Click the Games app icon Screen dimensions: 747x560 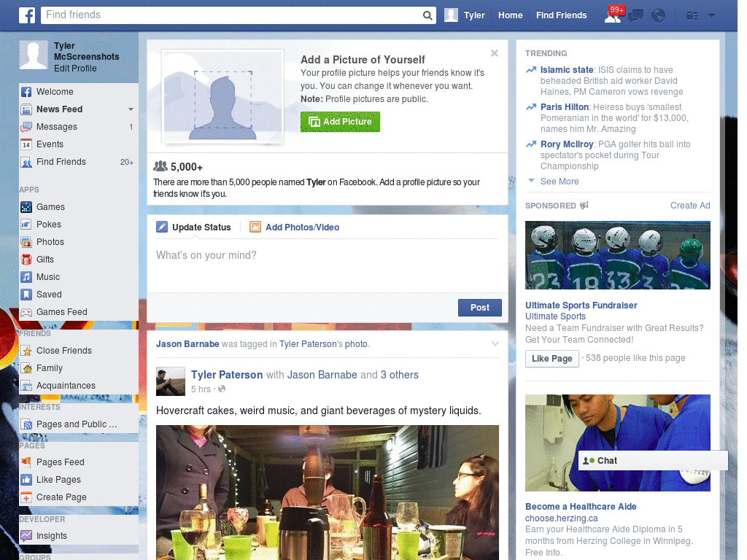click(x=26, y=207)
